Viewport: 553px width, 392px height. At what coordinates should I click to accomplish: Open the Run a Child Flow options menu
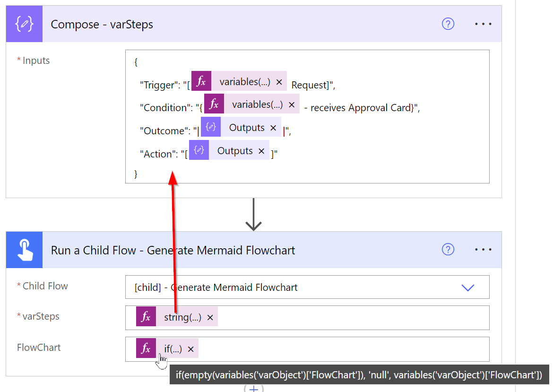coord(483,249)
